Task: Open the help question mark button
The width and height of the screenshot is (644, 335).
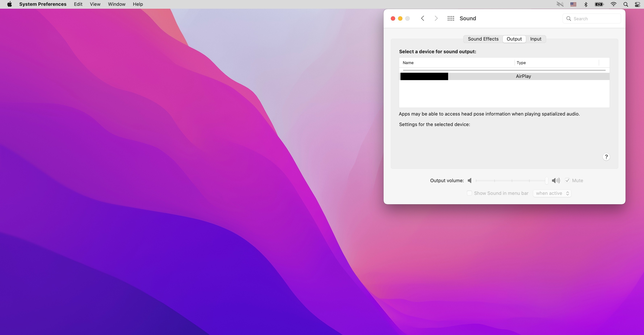Action: pyautogui.click(x=606, y=157)
